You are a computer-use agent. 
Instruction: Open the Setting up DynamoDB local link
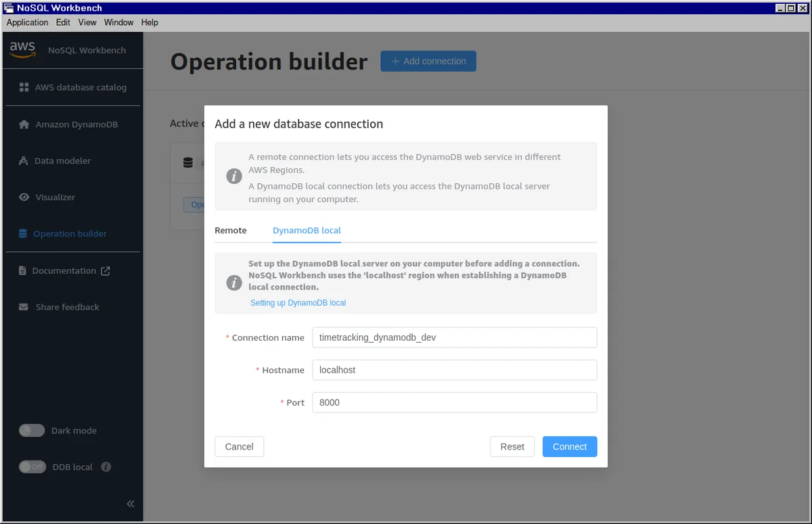click(x=298, y=303)
